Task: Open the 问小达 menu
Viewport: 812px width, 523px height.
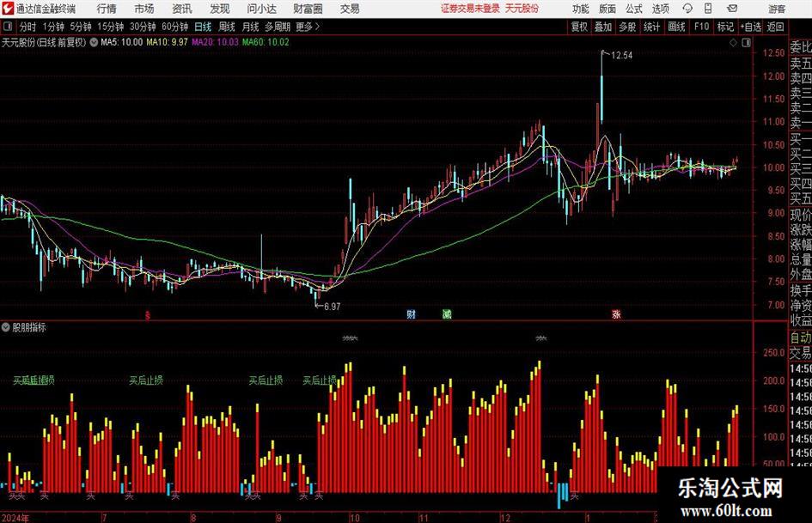Action: coord(261,9)
